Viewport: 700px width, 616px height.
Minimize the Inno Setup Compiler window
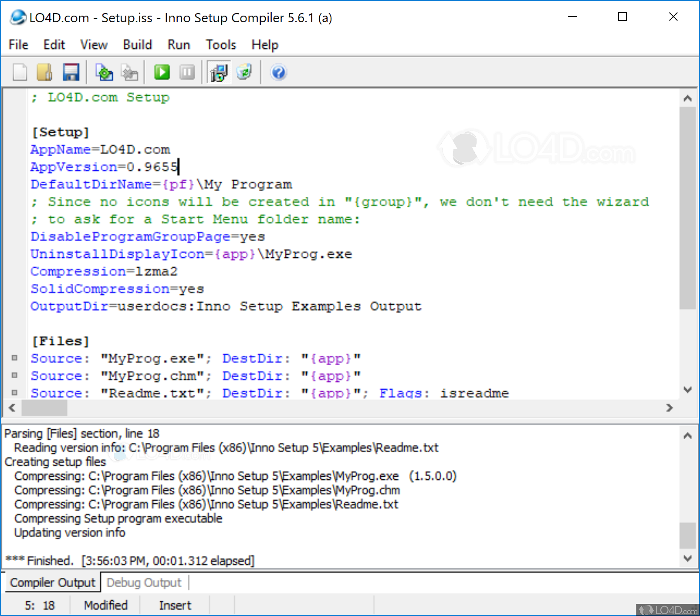click(572, 17)
